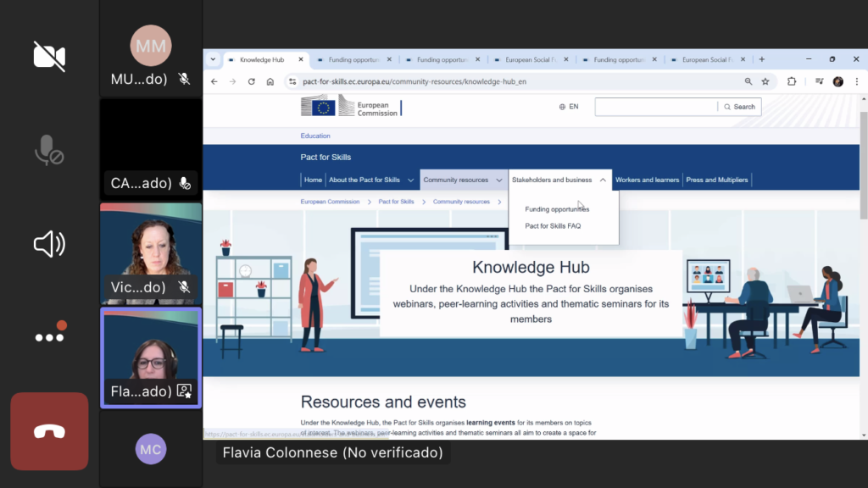This screenshot has width=868, height=488.
Task: Open a new browser tab
Action: [761, 59]
